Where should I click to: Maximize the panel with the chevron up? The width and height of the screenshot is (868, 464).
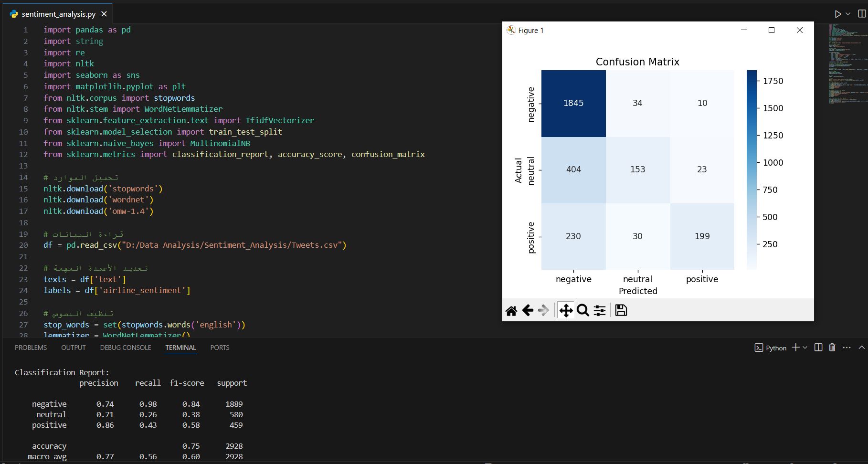(861, 348)
